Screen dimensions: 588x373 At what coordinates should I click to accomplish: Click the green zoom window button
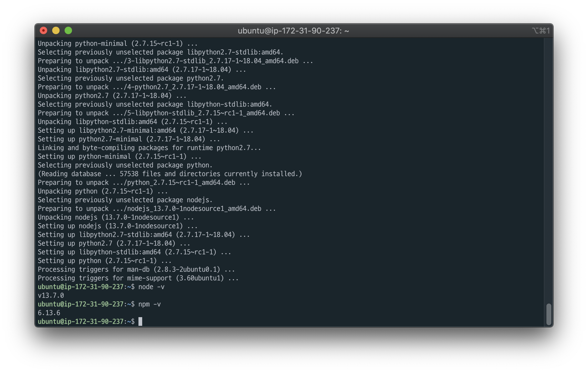(x=68, y=30)
